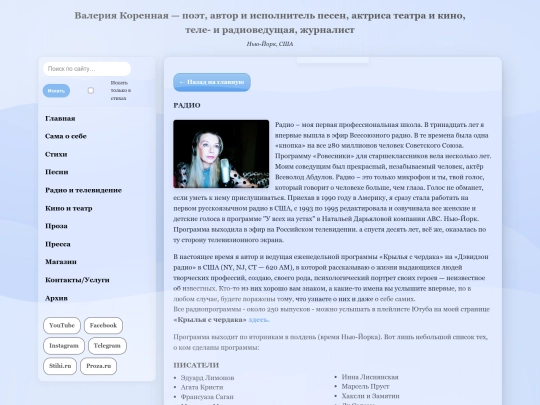Click the Нью-Йорк, США subtitle text
540x405 pixels.
tap(270, 44)
